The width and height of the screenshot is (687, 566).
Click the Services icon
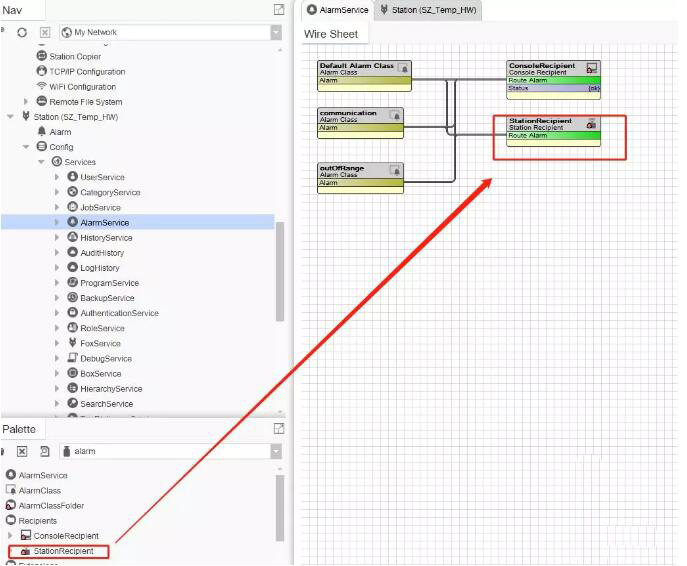coord(57,162)
